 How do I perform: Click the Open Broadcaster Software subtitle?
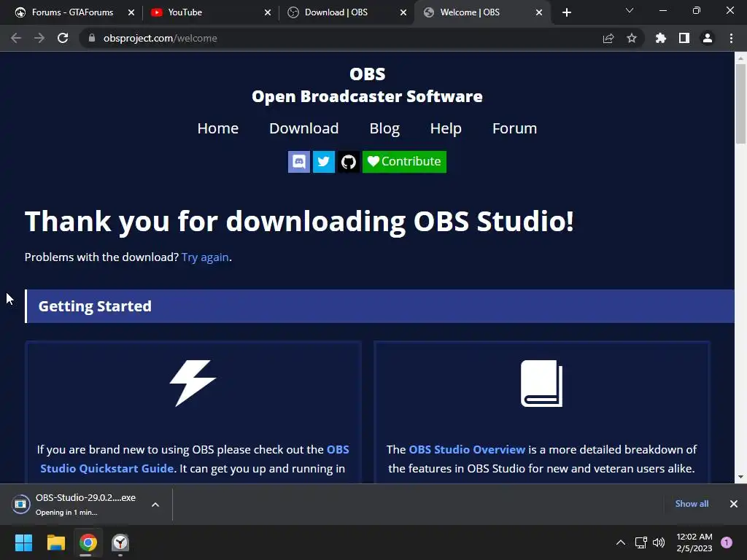368,96
